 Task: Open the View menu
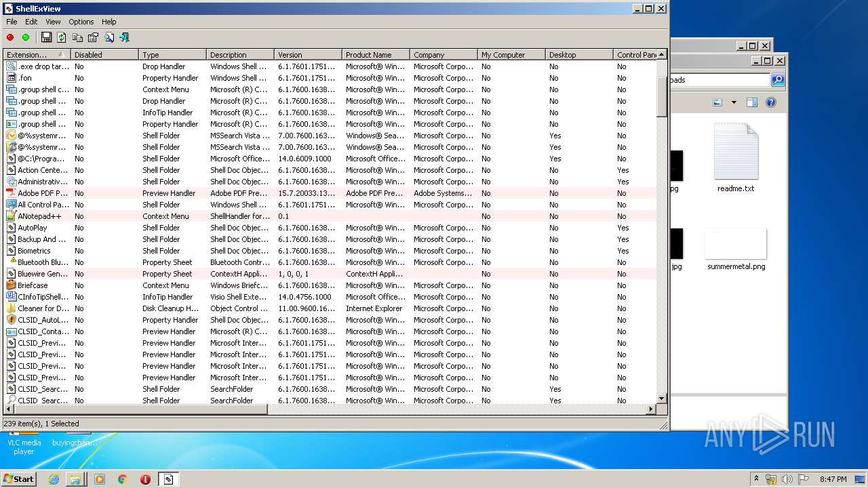[x=53, y=22]
